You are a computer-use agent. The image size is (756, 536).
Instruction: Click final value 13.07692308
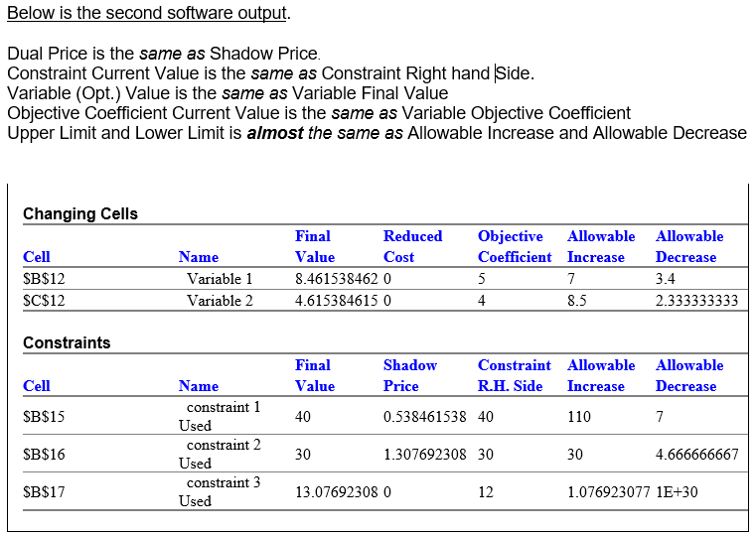(337, 492)
